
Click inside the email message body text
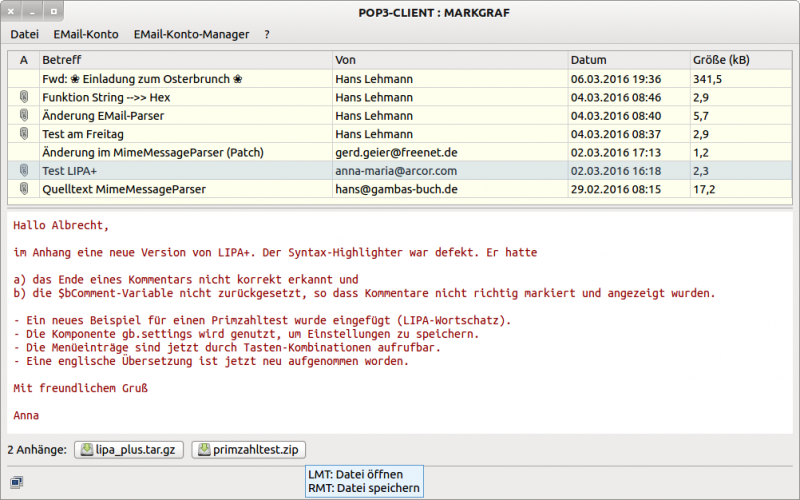400,320
